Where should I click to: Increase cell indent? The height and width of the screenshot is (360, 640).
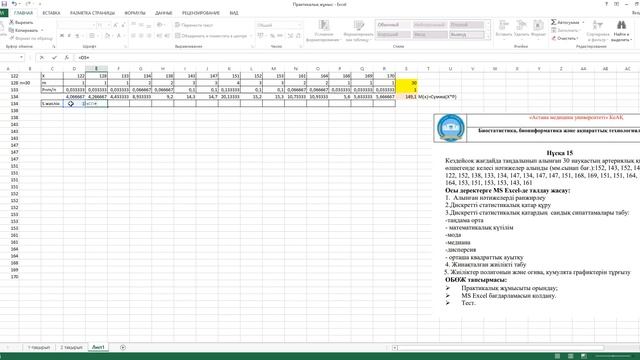[x=167, y=36]
